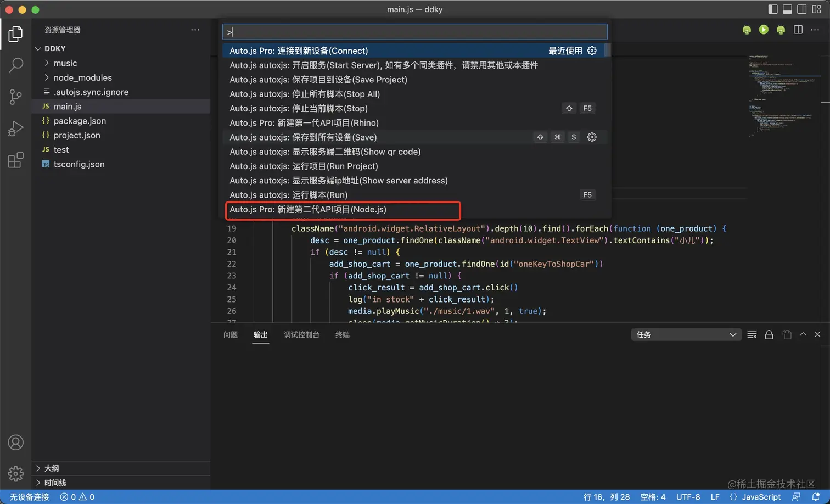
Task: Open the Search view in activity bar
Action: tap(16, 65)
